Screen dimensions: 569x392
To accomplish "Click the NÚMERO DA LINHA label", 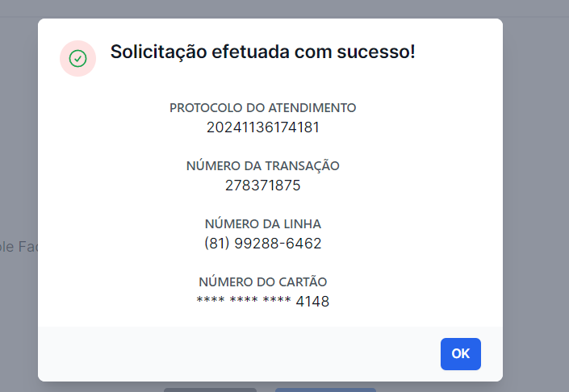I will (x=263, y=223).
